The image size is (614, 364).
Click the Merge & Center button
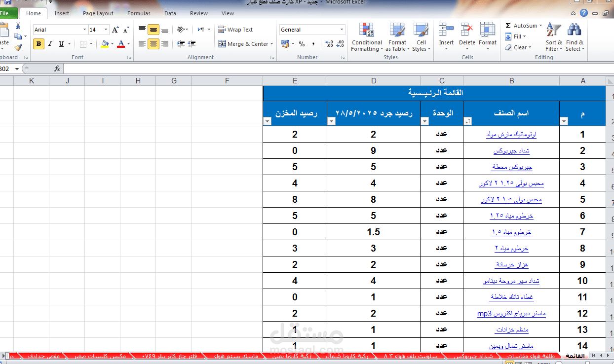(243, 44)
